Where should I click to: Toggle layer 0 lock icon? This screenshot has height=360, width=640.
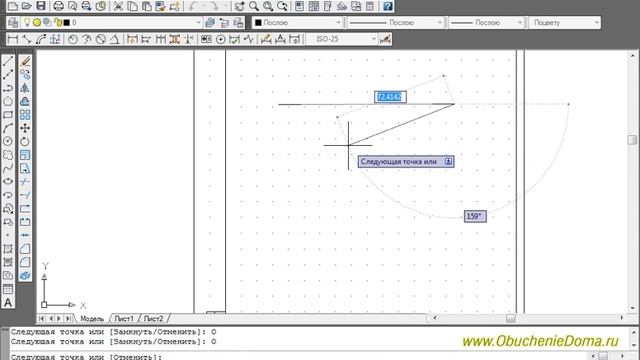click(x=58, y=22)
